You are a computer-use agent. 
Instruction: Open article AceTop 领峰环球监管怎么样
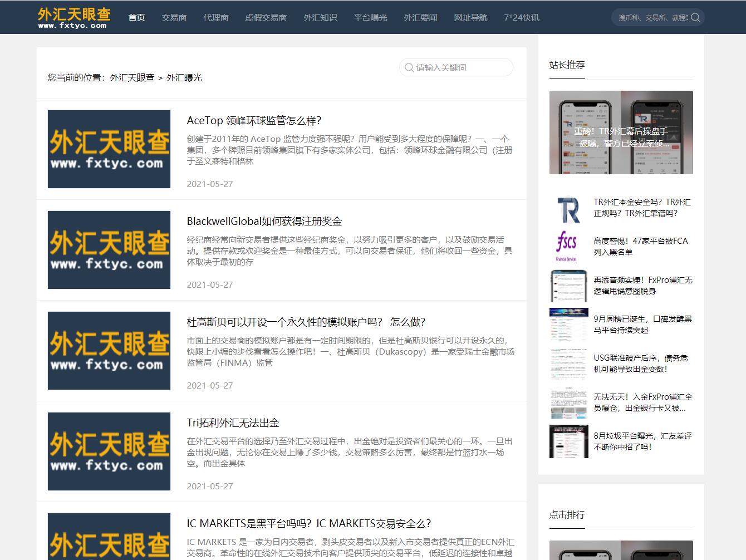254,121
